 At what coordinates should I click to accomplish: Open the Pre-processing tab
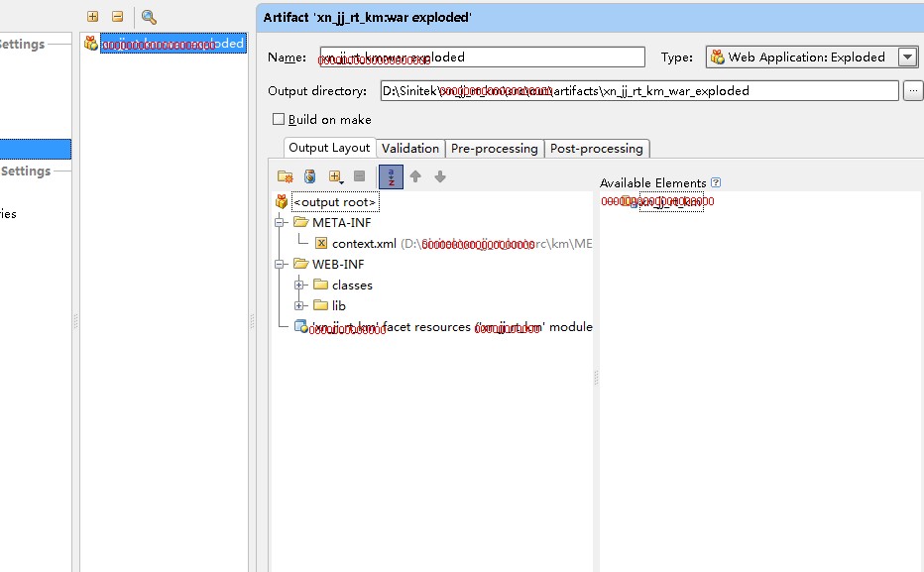click(x=494, y=149)
